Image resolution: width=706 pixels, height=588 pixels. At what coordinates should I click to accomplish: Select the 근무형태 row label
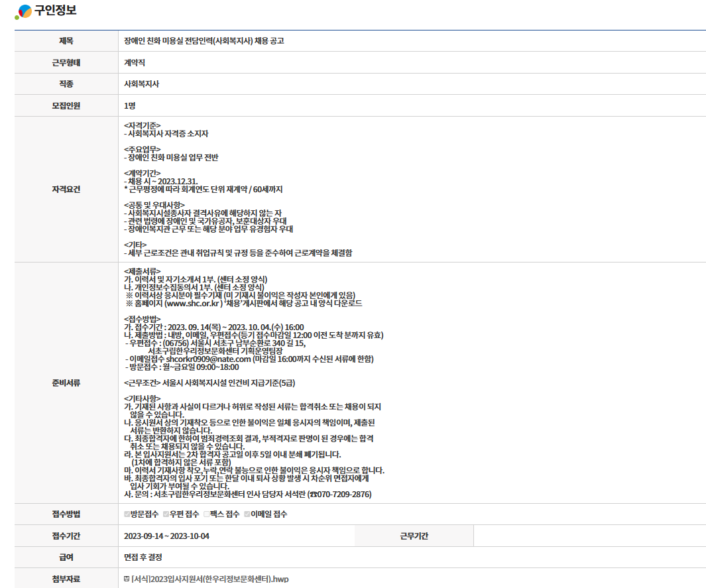pos(66,62)
